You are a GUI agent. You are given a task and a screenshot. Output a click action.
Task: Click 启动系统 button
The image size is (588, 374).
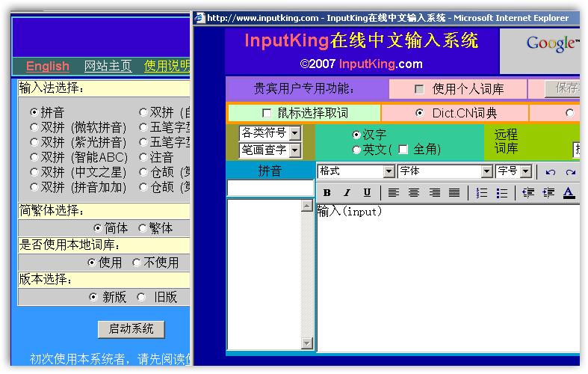click(131, 329)
